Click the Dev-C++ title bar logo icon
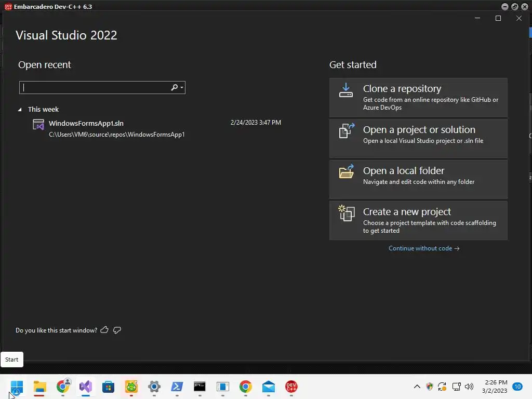This screenshot has height=399, width=532. (x=8, y=6)
